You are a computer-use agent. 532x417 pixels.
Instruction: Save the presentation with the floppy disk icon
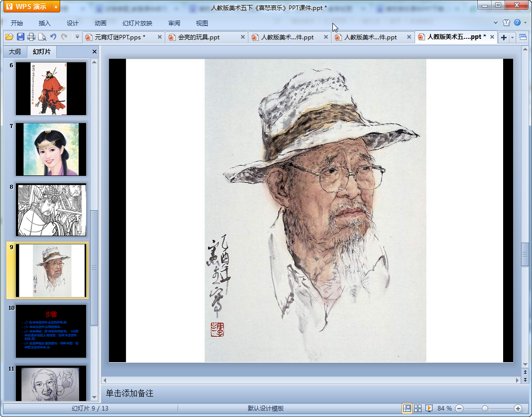tap(20, 37)
